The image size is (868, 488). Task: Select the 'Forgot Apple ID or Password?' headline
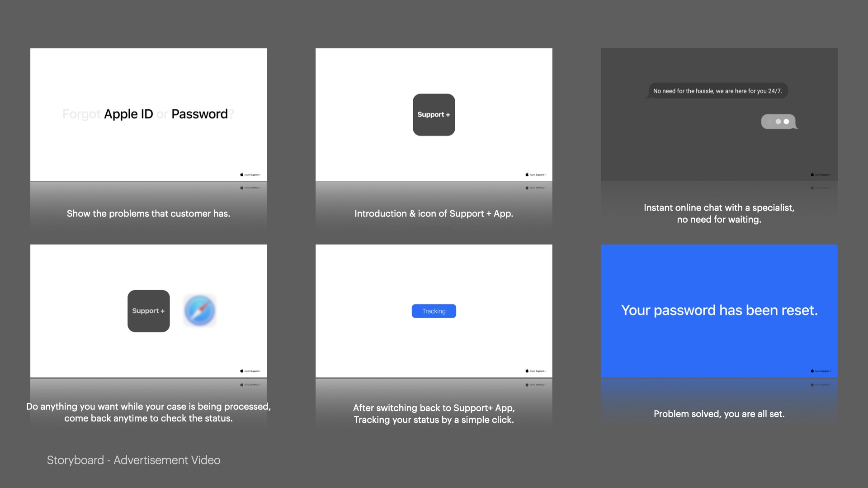coord(148,114)
